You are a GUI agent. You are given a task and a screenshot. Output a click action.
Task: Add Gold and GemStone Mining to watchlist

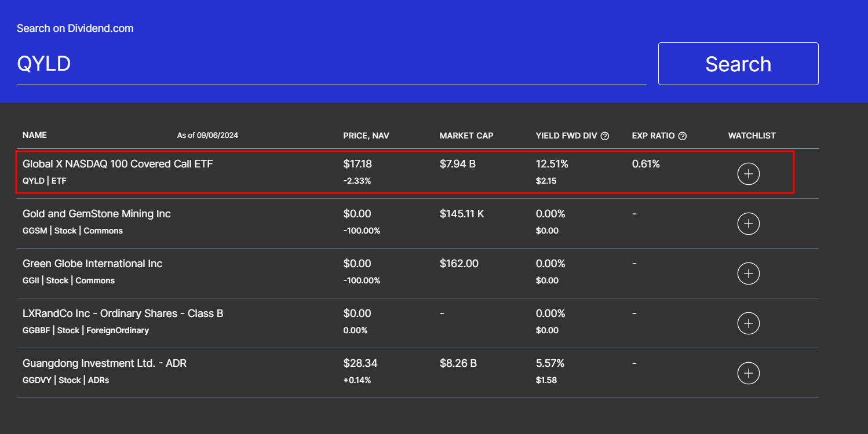click(748, 224)
